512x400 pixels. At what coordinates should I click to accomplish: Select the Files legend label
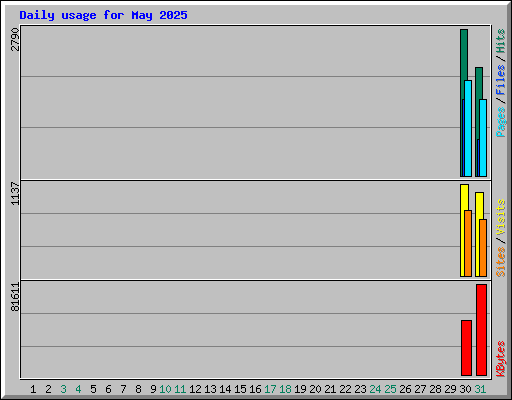click(x=500, y=79)
